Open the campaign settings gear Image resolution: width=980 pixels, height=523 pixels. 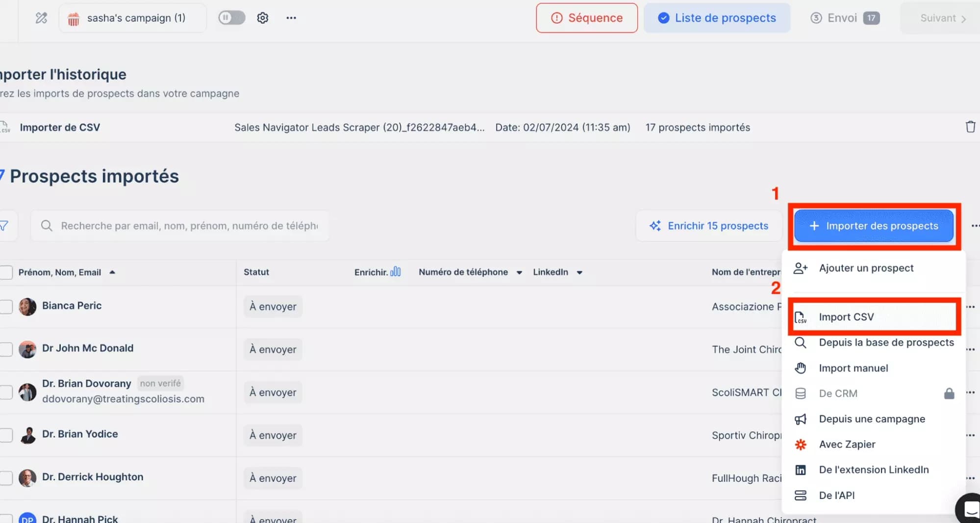[263, 18]
